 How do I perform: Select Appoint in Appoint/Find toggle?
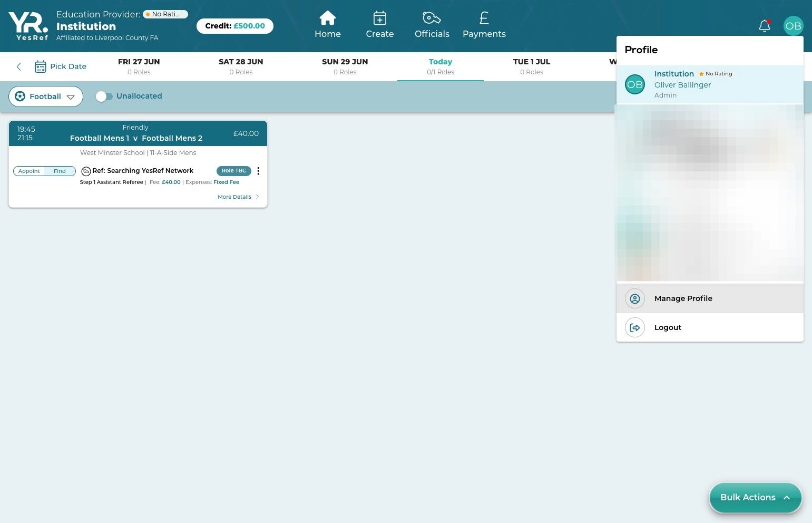pos(29,171)
